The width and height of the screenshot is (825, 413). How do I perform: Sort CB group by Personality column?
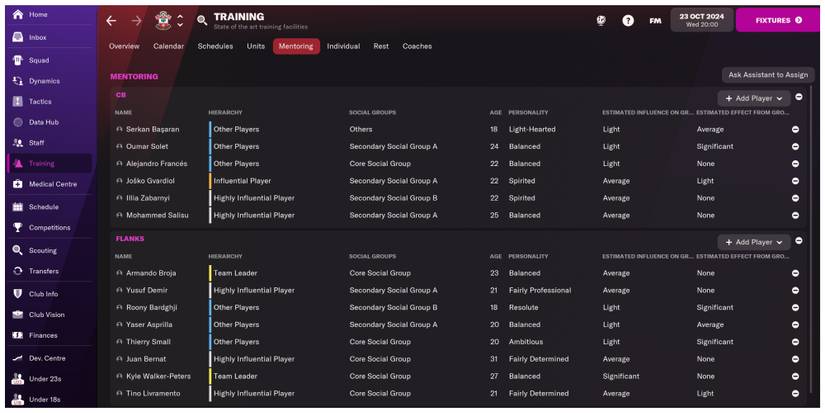(528, 113)
